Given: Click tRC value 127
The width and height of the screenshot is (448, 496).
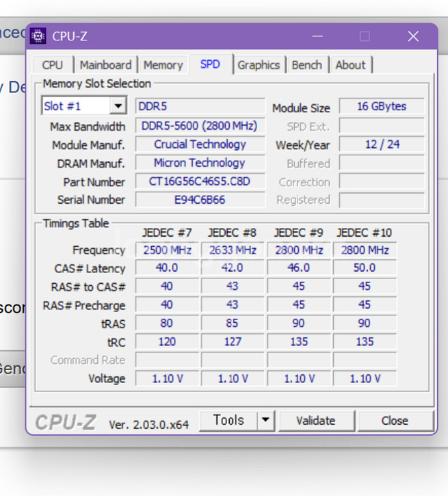Looking at the screenshot, I should tap(233, 341).
